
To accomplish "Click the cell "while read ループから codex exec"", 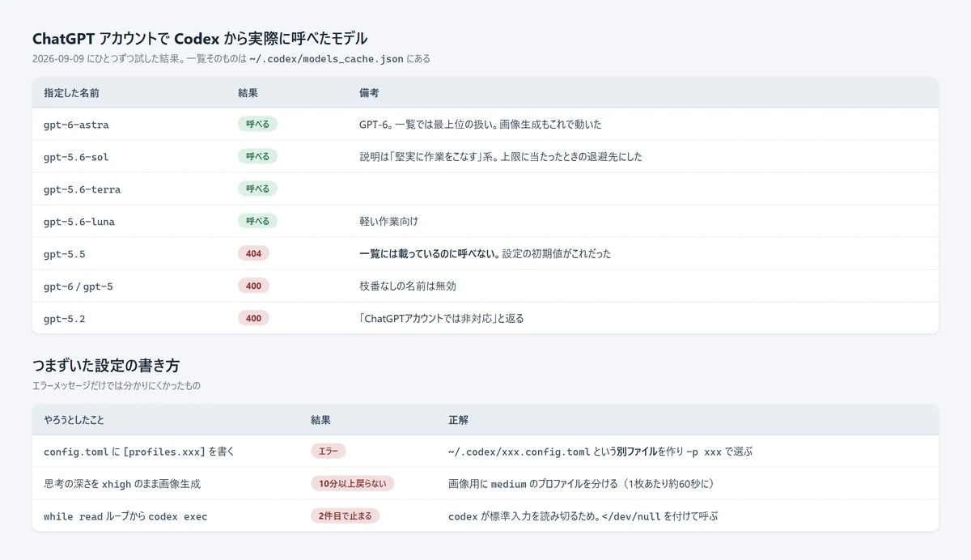I will 125,516.
